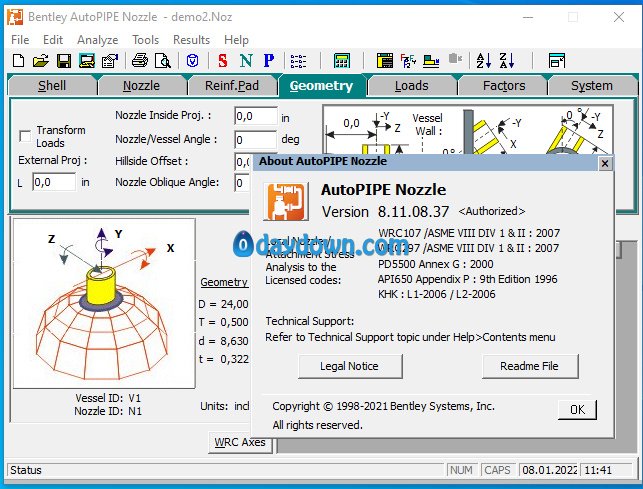The width and height of the screenshot is (643, 489).
Task: Switch to the Shell tab
Action: 52,85
